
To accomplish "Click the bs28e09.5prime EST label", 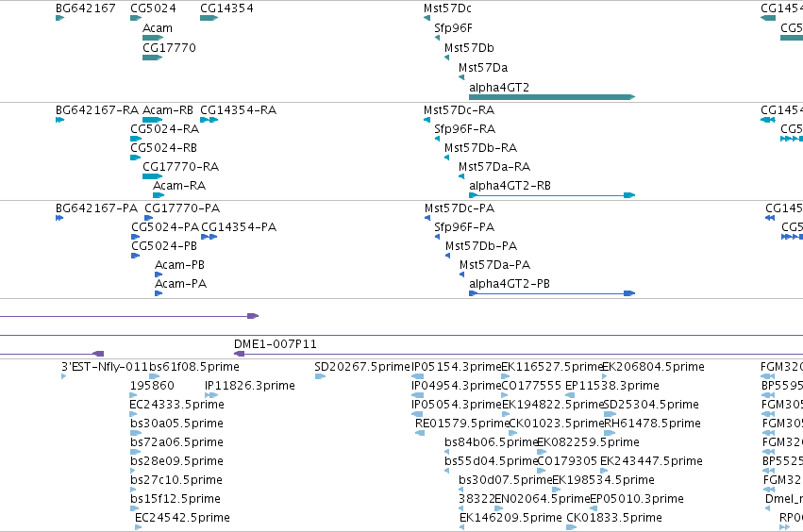I will pos(176,461).
